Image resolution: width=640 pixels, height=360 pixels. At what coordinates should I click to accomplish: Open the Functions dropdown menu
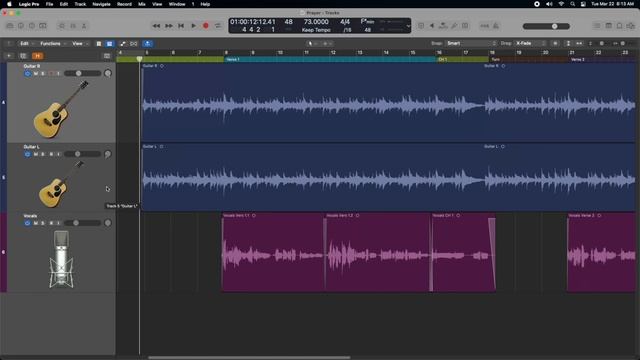coord(53,44)
